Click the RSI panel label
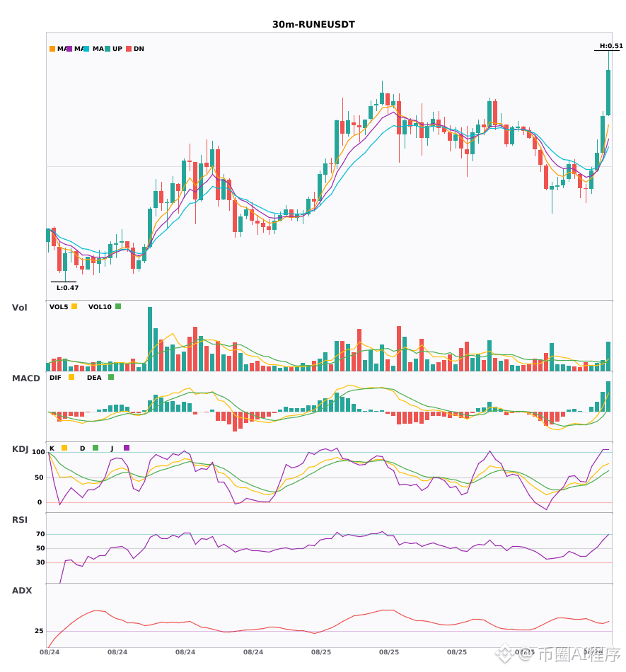The height and width of the screenshot is (672, 626). pos(20,520)
